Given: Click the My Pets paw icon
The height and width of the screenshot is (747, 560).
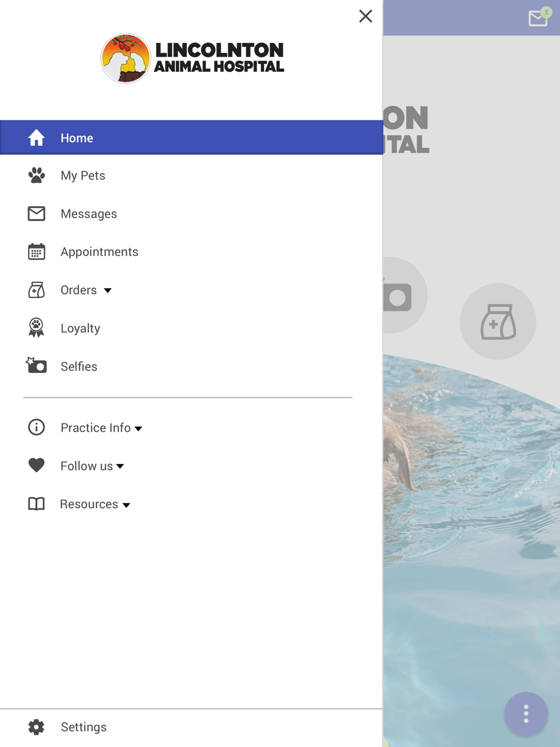Looking at the screenshot, I should [36, 175].
